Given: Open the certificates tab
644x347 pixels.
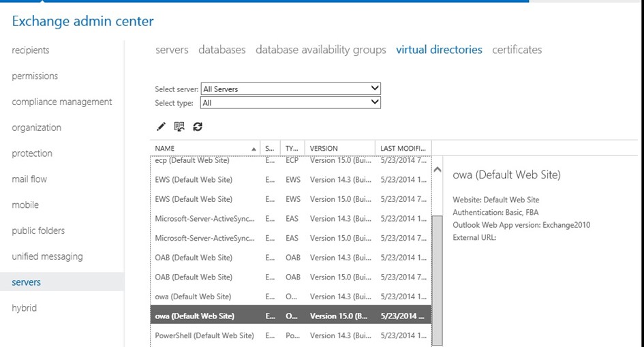Looking at the screenshot, I should (x=517, y=50).
